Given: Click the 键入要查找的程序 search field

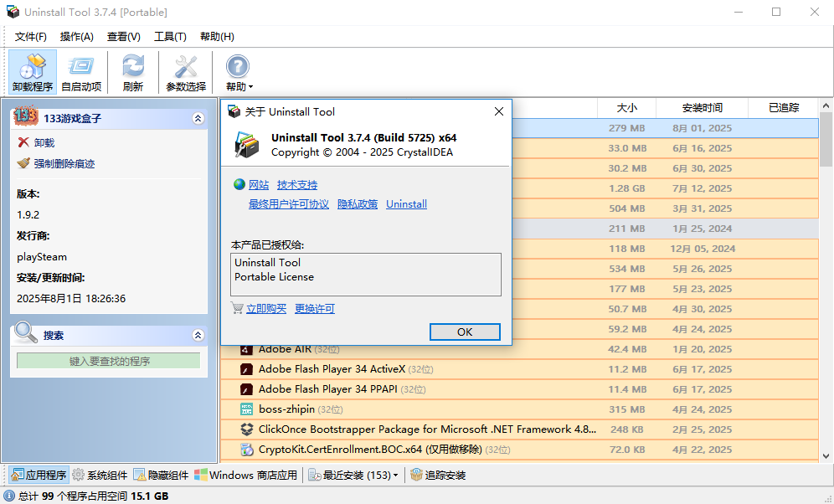Looking at the screenshot, I should 107,358.
